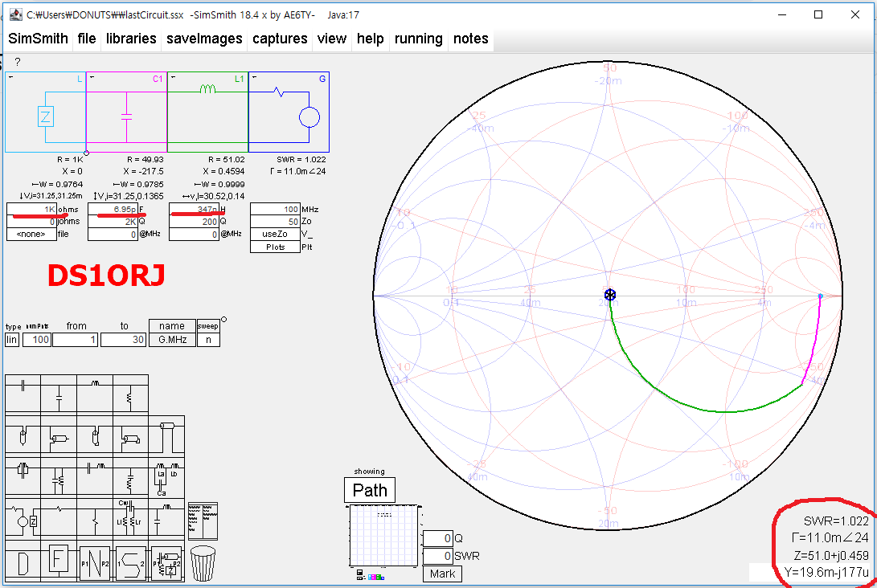Edit the L1 inductance 347n field
This screenshot has width=877, height=588.
coord(194,210)
